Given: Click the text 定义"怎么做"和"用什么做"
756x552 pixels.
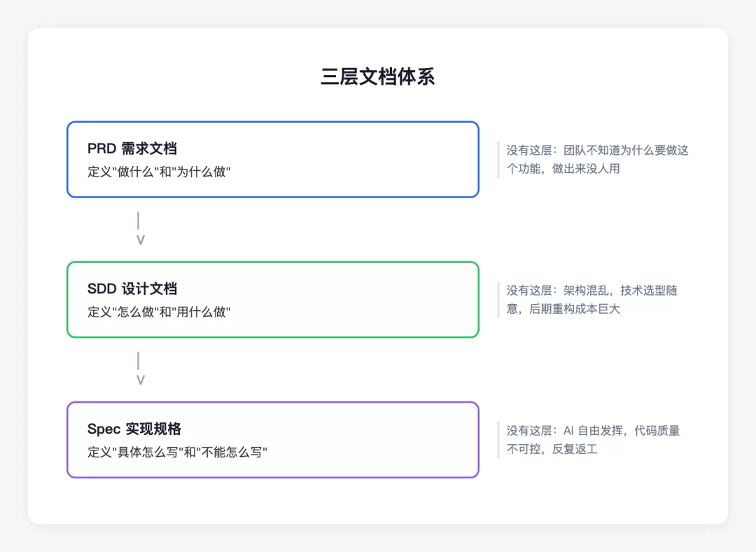Looking at the screenshot, I should coord(159,312).
